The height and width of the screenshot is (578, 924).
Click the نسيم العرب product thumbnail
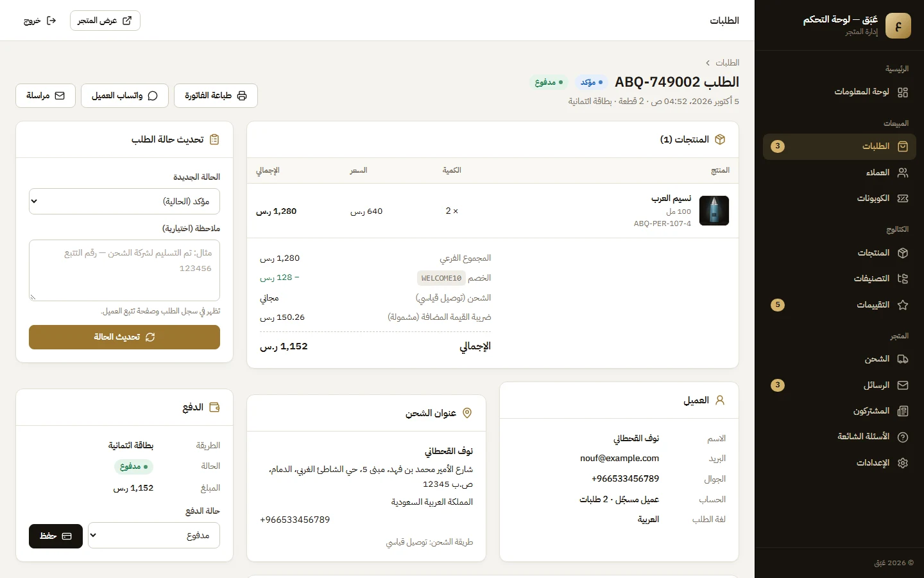[714, 211]
